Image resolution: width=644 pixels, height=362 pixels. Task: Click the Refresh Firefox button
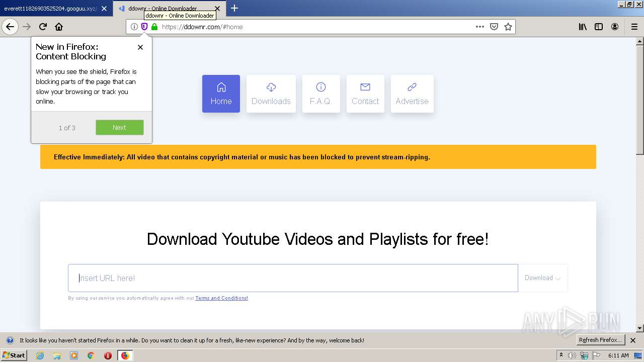[601, 340]
